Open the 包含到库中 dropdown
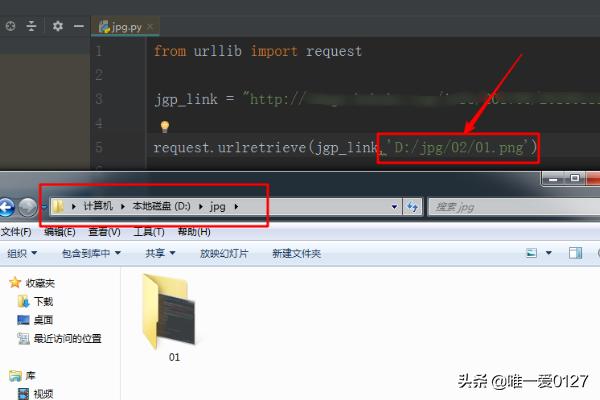600x400 pixels. 90,254
